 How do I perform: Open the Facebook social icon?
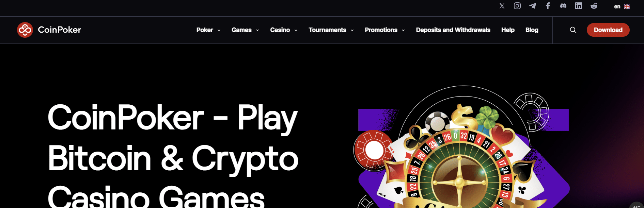(548, 6)
